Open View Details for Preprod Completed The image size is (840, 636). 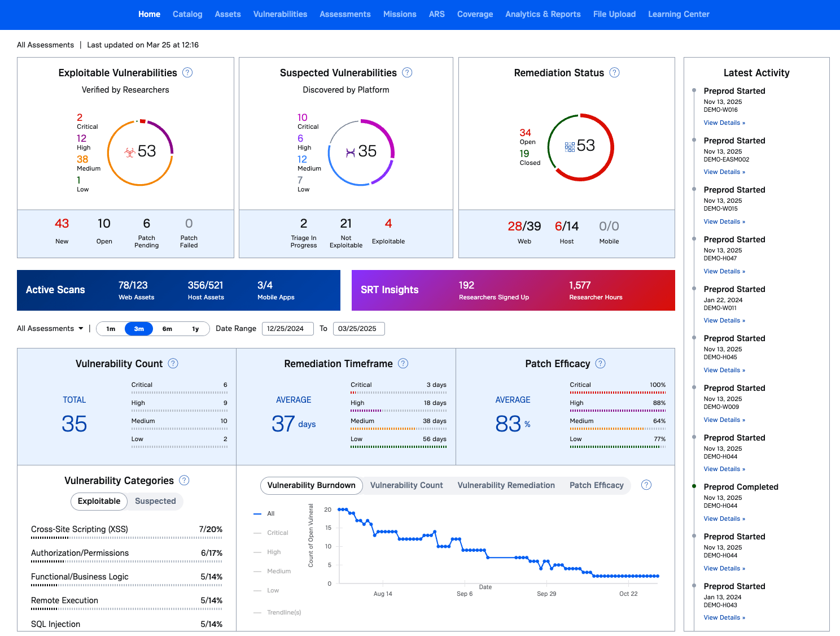[724, 519]
